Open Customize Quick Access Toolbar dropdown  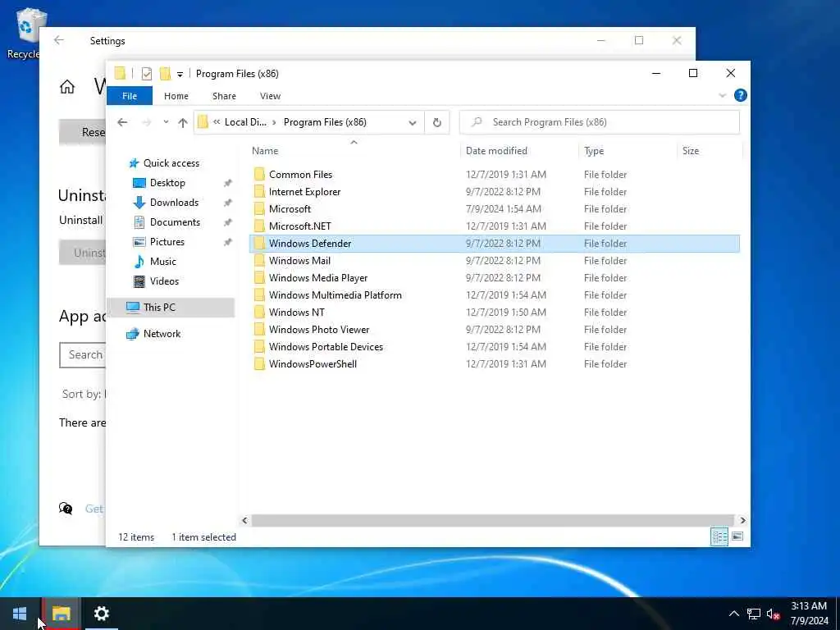tap(180, 74)
